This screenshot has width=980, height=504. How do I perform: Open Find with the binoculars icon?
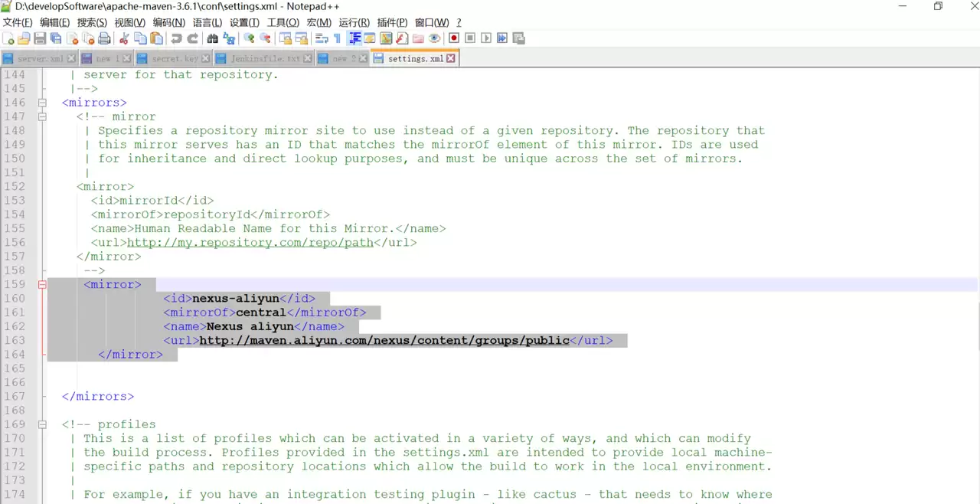click(212, 38)
